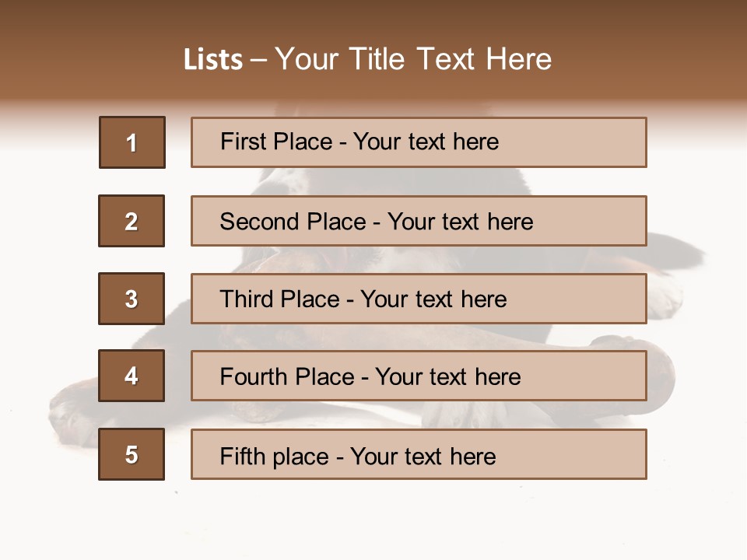Click the number 5 square

pos(132,454)
